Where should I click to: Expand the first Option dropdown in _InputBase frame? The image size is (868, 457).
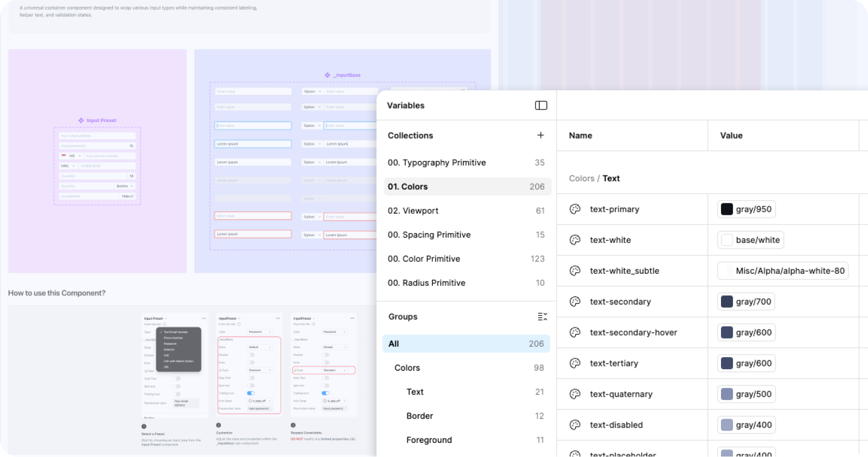[312, 92]
